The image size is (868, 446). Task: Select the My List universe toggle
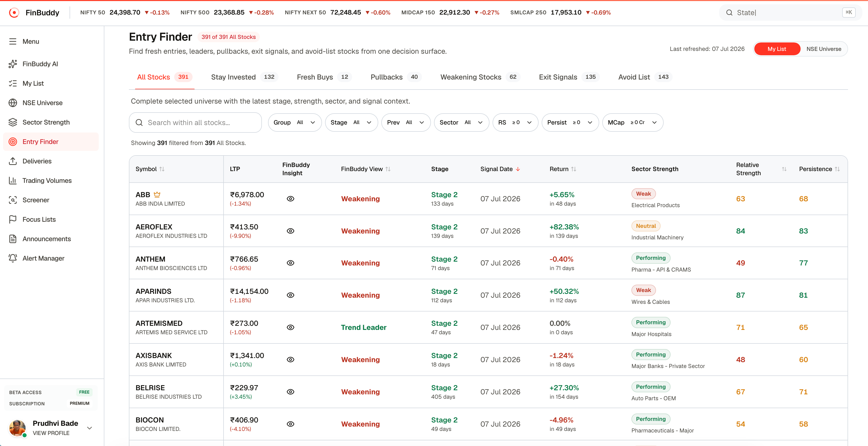coord(777,49)
